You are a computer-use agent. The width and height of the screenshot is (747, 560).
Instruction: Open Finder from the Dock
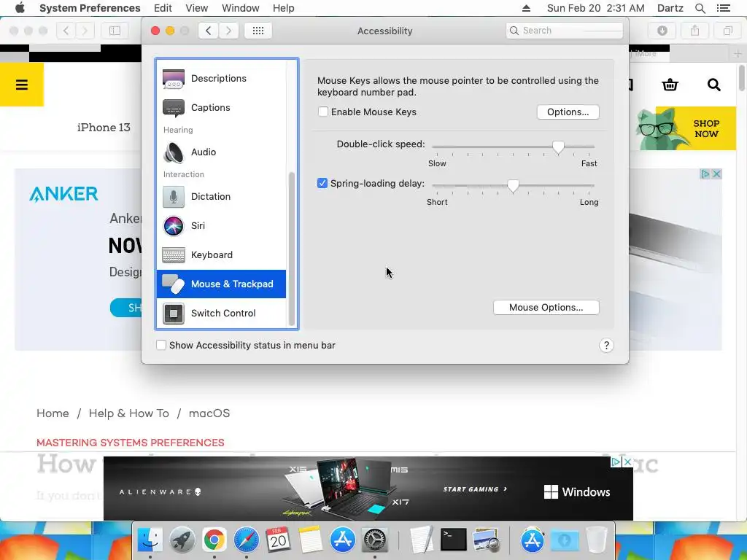pos(150,540)
